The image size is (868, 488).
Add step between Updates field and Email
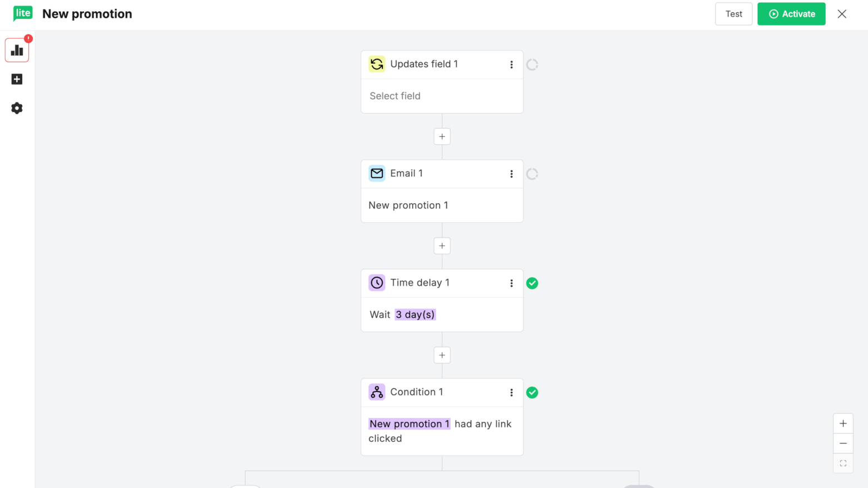pyautogui.click(x=442, y=136)
